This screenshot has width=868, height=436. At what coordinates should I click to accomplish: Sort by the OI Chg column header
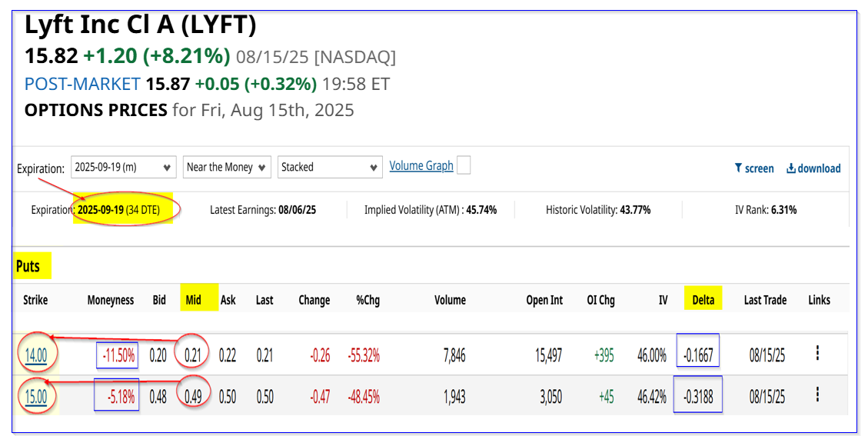(601, 300)
